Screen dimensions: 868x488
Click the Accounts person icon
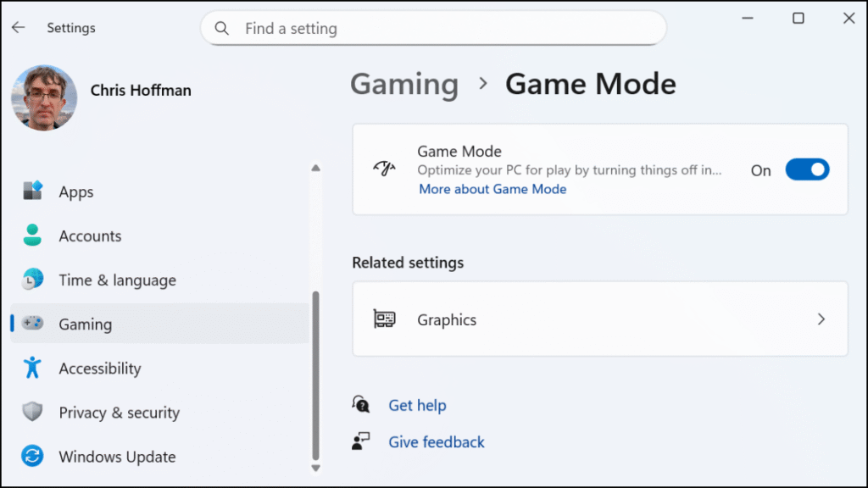32,236
